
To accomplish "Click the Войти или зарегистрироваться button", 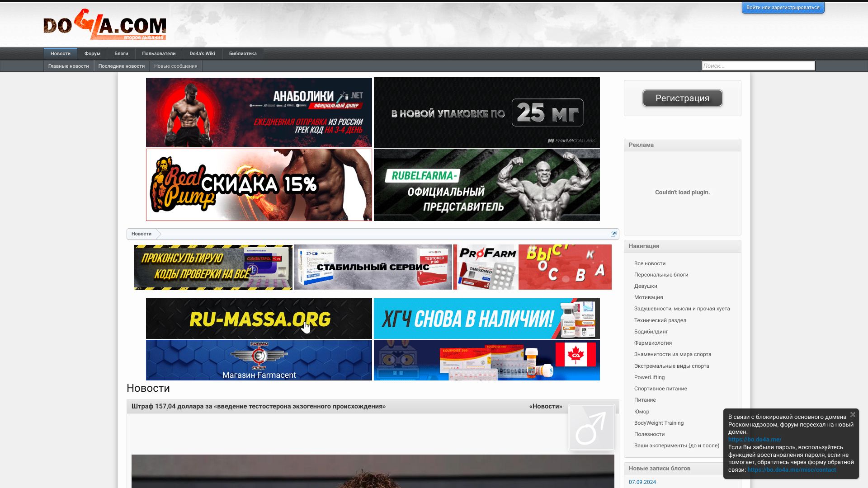I will [783, 8].
